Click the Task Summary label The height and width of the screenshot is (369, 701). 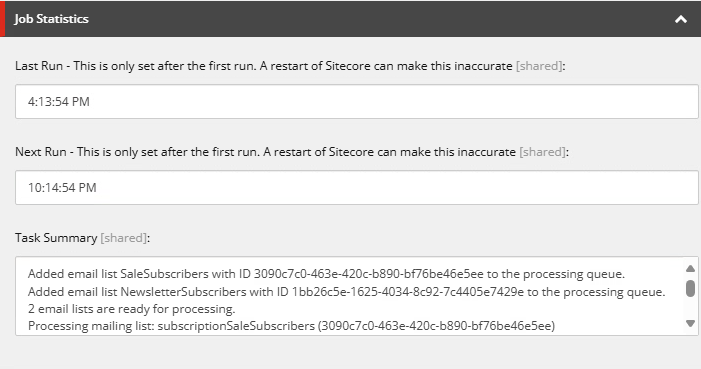56,238
